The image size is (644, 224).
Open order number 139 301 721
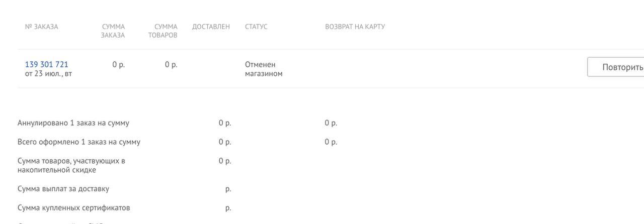(x=46, y=64)
